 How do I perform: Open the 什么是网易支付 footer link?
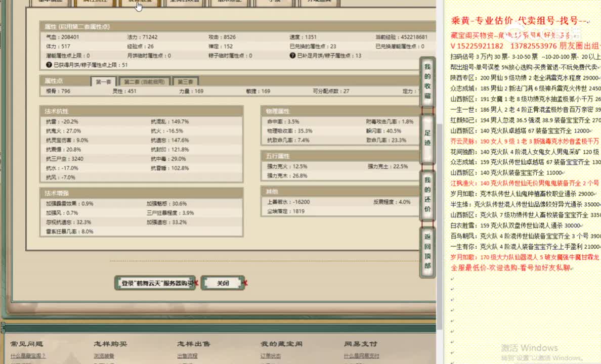[361, 356]
